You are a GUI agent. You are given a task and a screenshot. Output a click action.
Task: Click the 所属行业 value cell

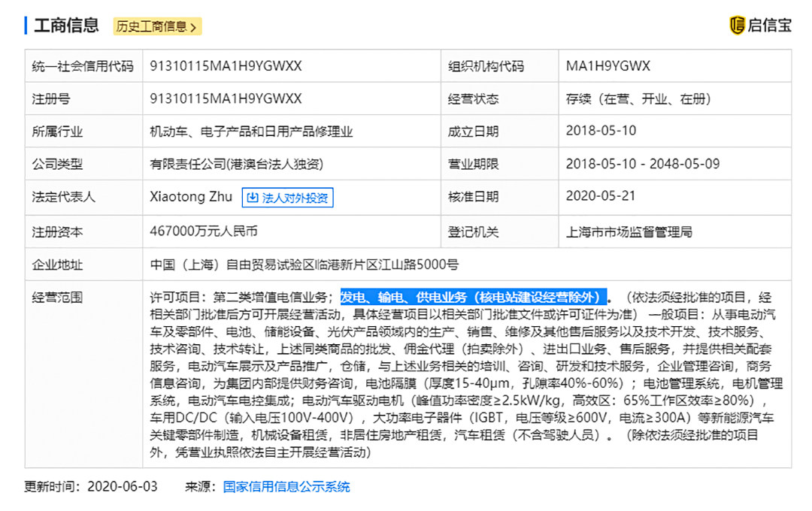click(251, 132)
